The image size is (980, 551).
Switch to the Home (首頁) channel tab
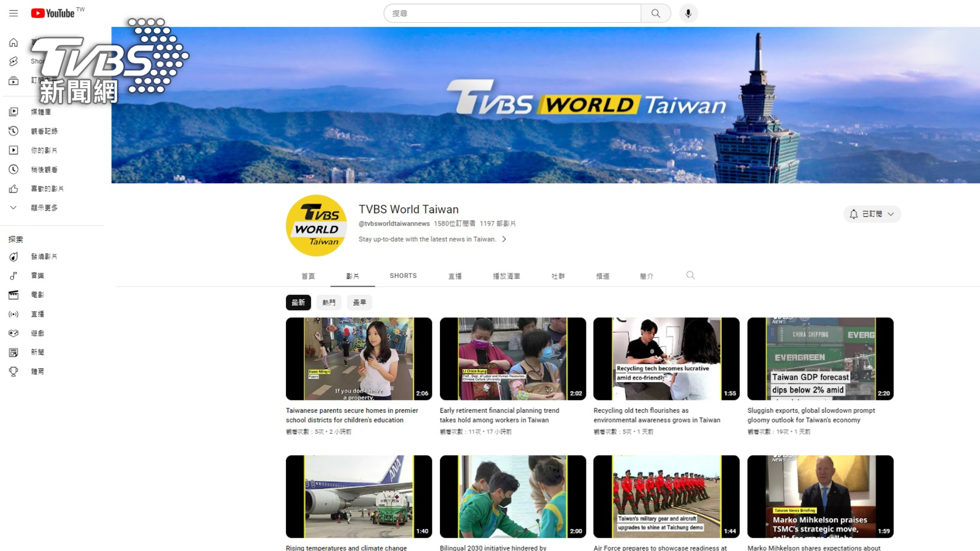(308, 276)
